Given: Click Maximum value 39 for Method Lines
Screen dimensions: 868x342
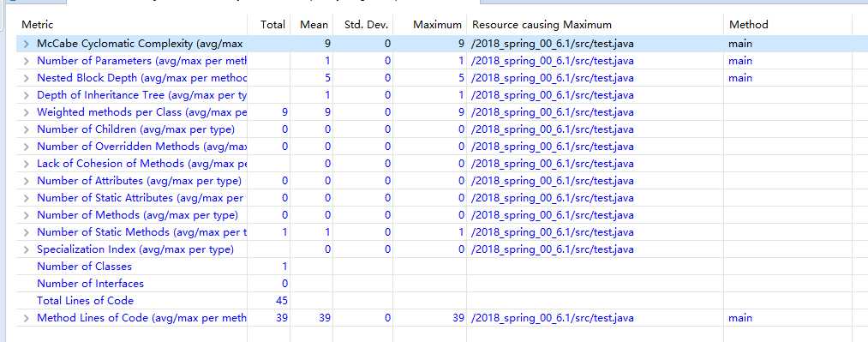Looking at the screenshot, I should pos(458,318).
